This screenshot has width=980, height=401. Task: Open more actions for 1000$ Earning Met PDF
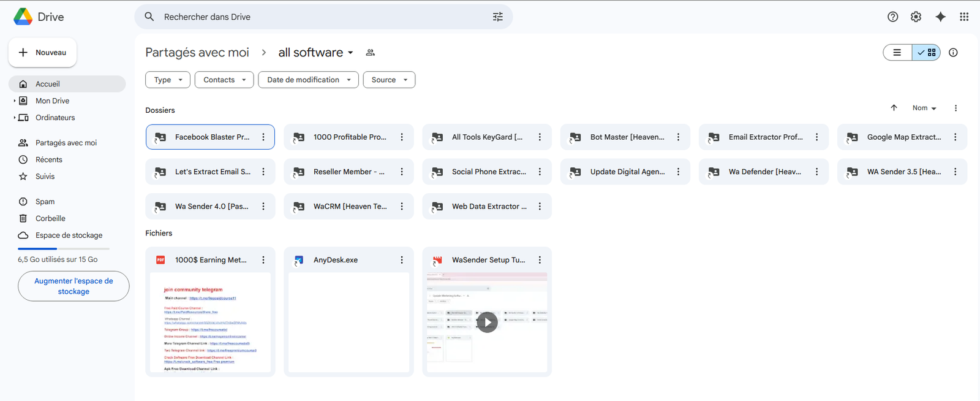263,260
